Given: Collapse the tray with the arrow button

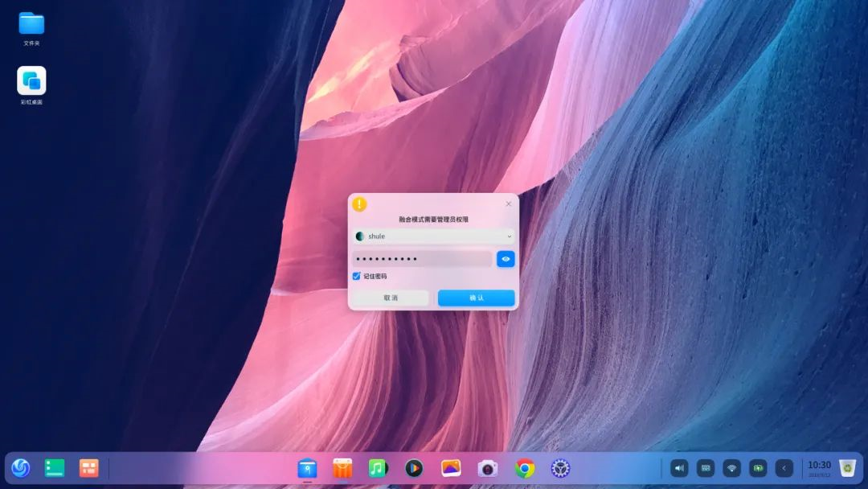Looking at the screenshot, I should click(x=784, y=468).
